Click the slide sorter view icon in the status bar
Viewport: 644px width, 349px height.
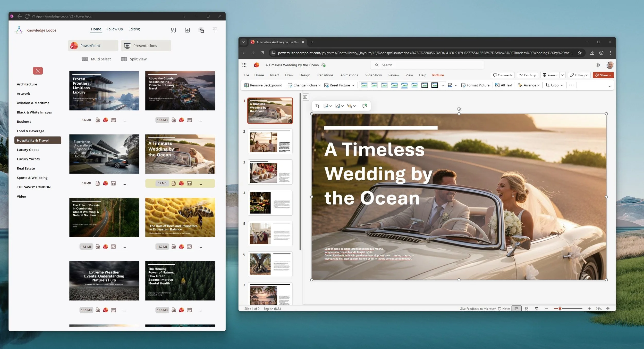[527, 309]
